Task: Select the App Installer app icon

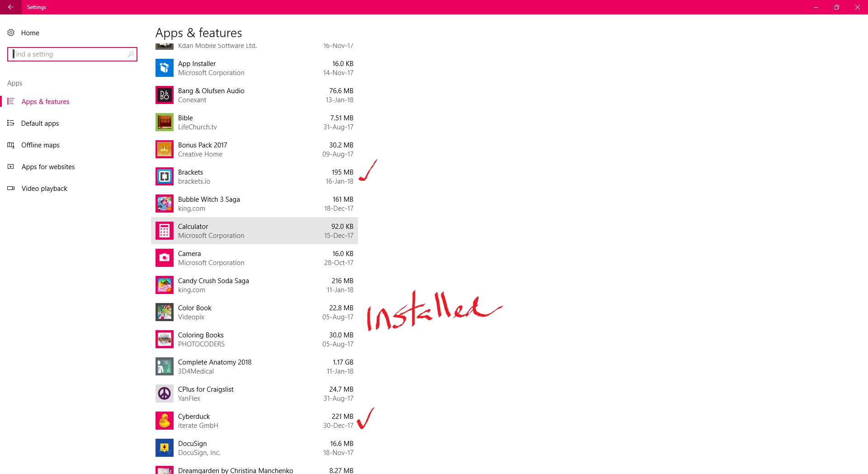Action: (165, 68)
